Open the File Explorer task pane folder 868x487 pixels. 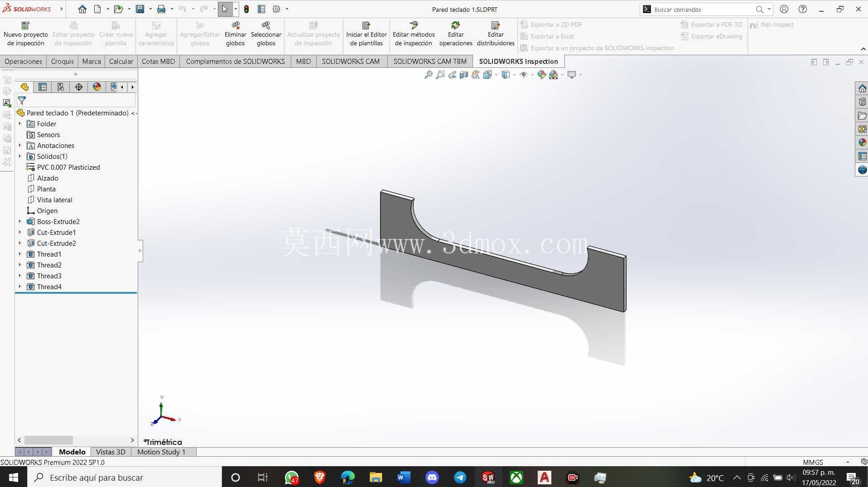click(862, 115)
